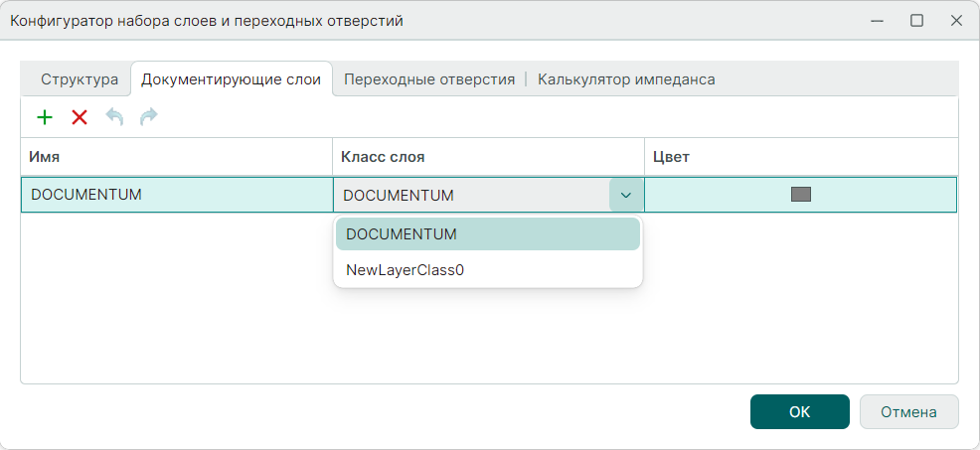Maximize the configurator dialog window

tap(916, 21)
